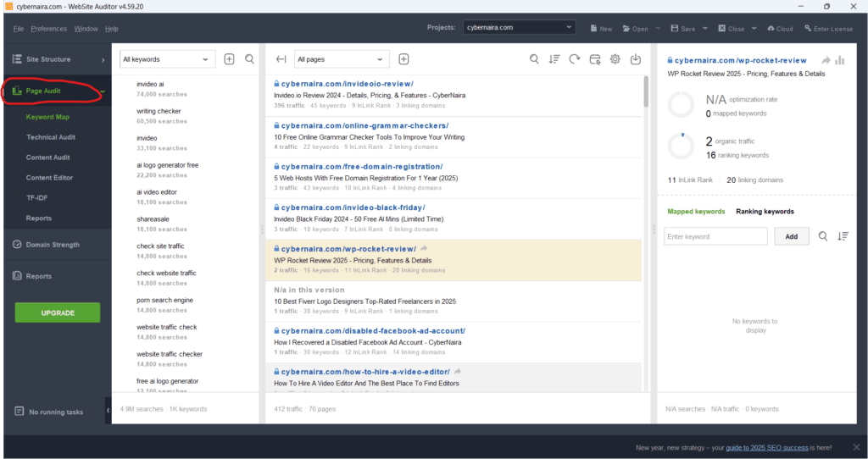868x459 pixels.
Task: Dismiss the bottom notification banner
Action: [x=856, y=447]
